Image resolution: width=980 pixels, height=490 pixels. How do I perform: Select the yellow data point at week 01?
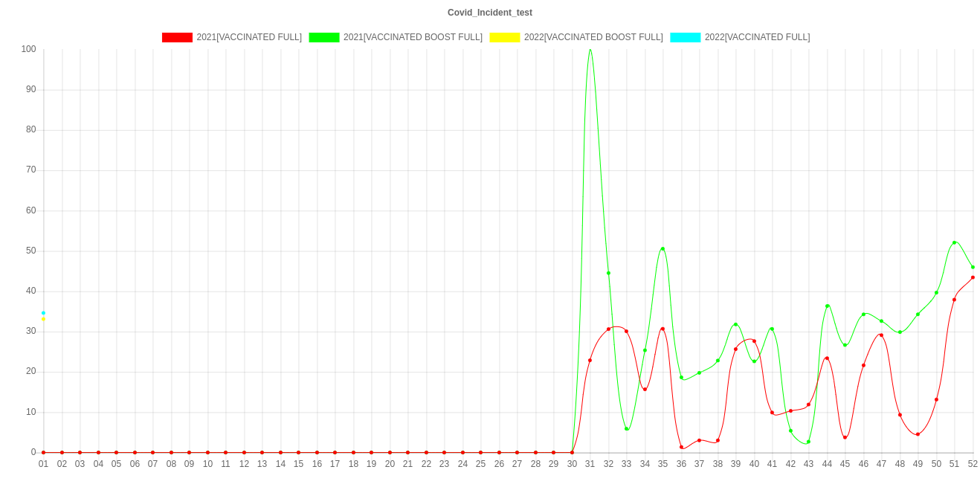(x=43, y=319)
